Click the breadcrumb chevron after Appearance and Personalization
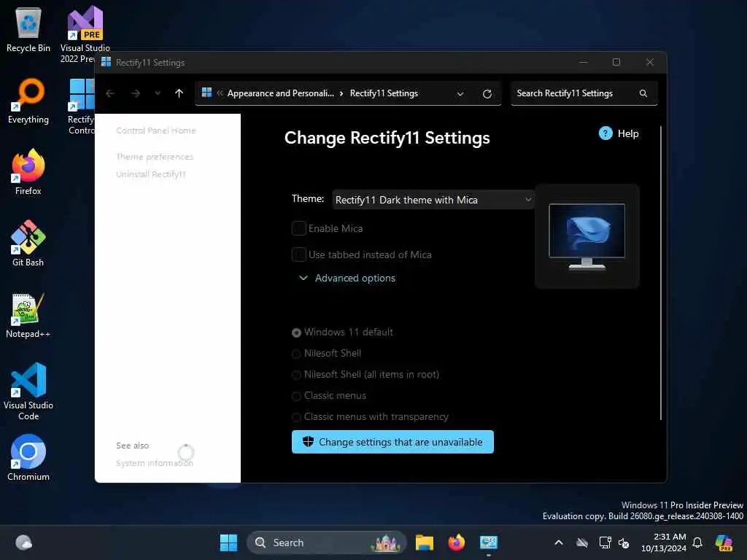 click(341, 93)
